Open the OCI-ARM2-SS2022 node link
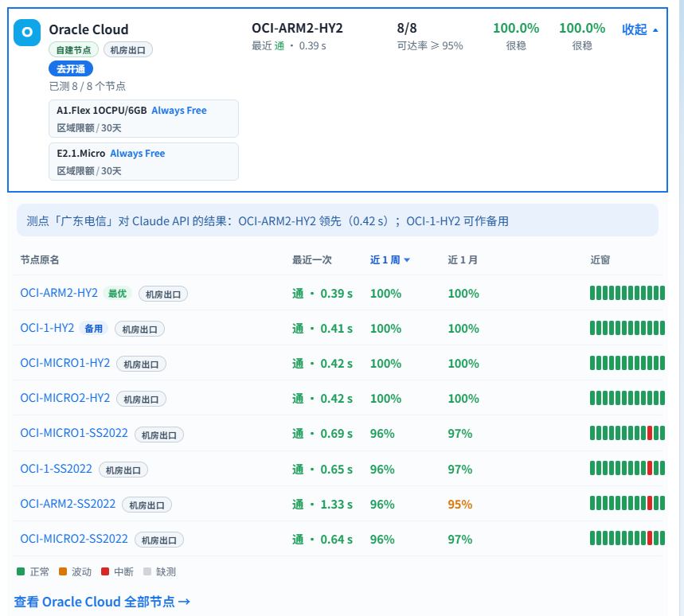 click(68, 504)
